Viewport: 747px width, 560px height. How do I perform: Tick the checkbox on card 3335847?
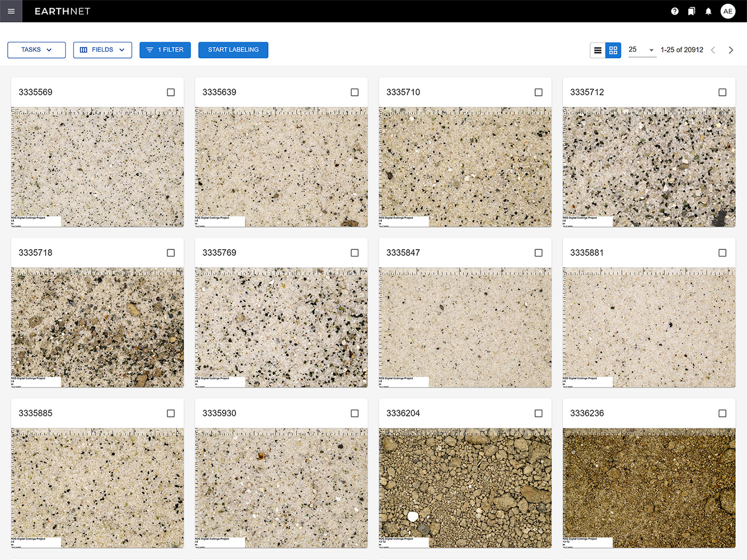538,253
